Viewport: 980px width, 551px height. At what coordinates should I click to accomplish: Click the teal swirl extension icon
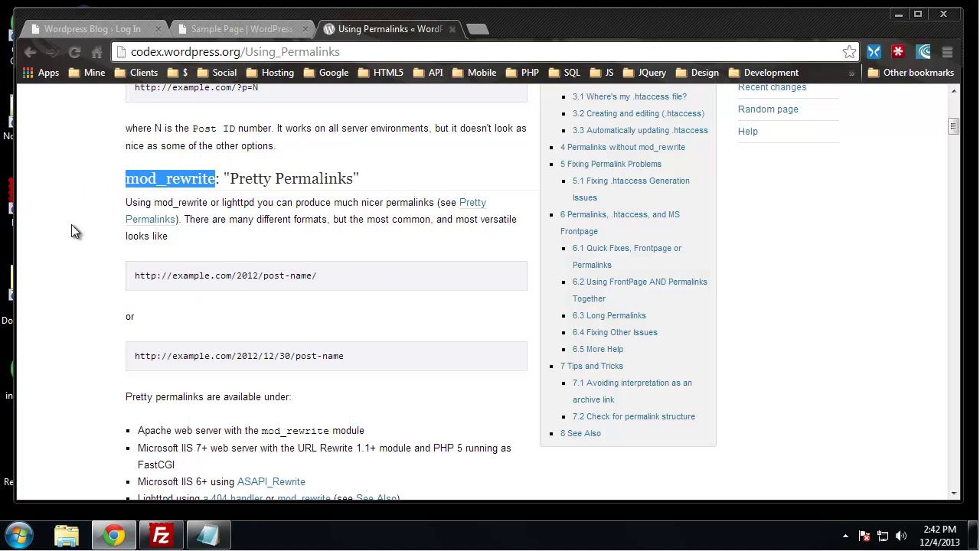(923, 52)
